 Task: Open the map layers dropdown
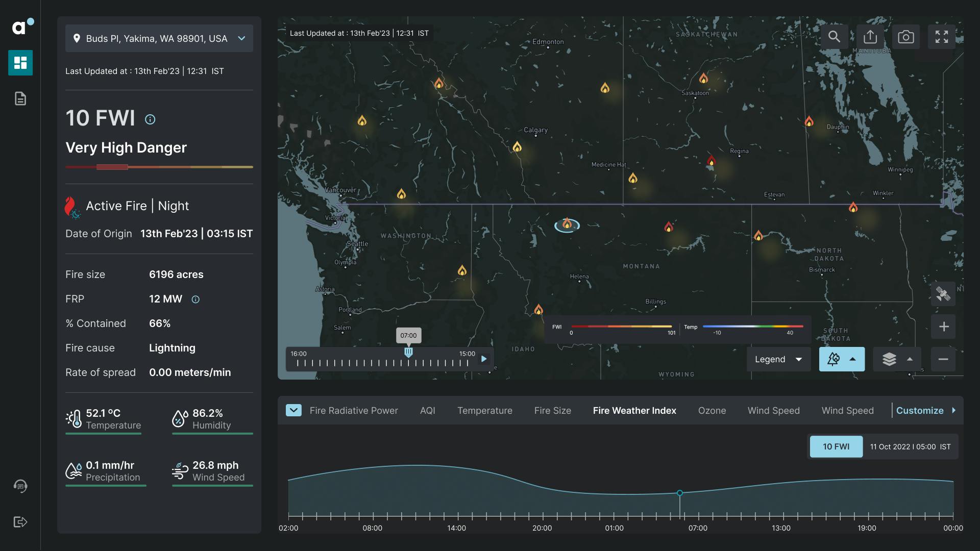coord(897,359)
